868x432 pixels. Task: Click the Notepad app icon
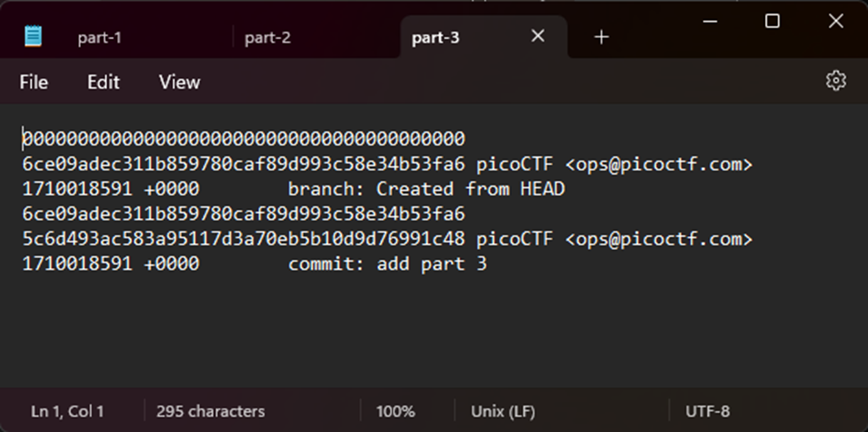pyautogui.click(x=34, y=36)
